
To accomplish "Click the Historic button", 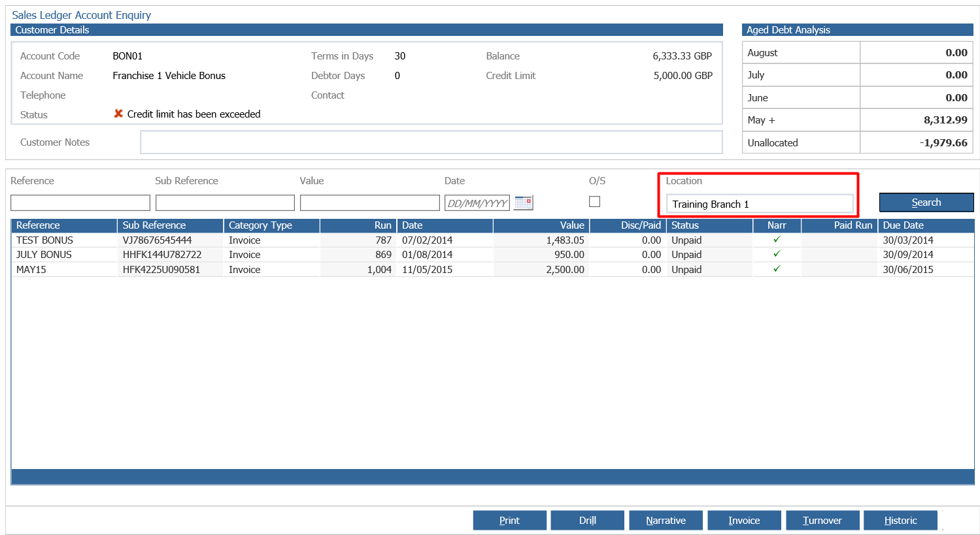I will pyautogui.click(x=900, y=521).
